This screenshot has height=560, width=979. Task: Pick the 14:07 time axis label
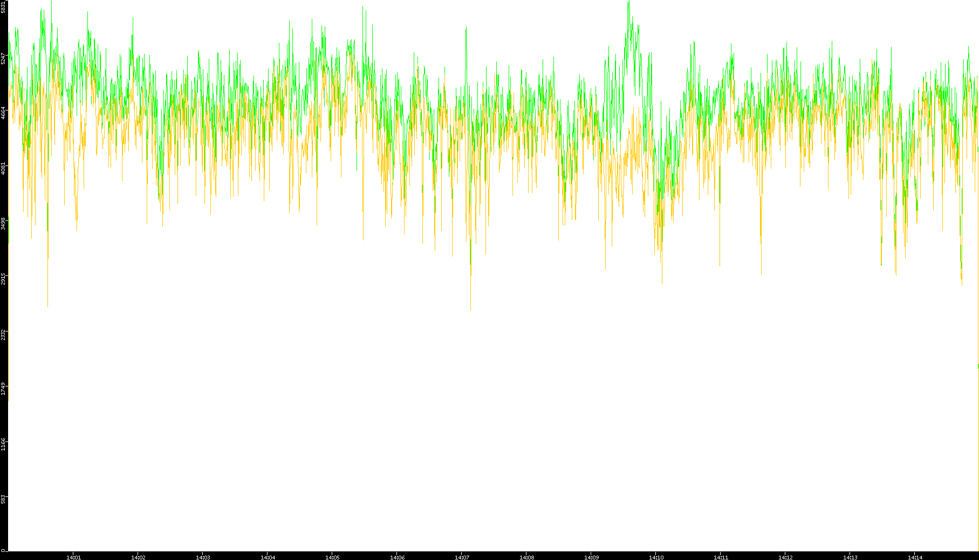[x=462, y=557]
